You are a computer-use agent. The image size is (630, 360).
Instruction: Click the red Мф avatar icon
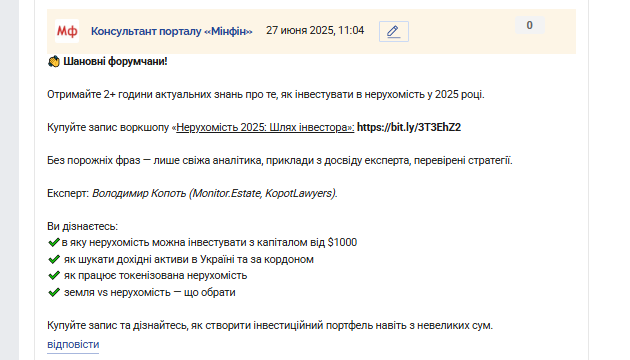(67, 31)
